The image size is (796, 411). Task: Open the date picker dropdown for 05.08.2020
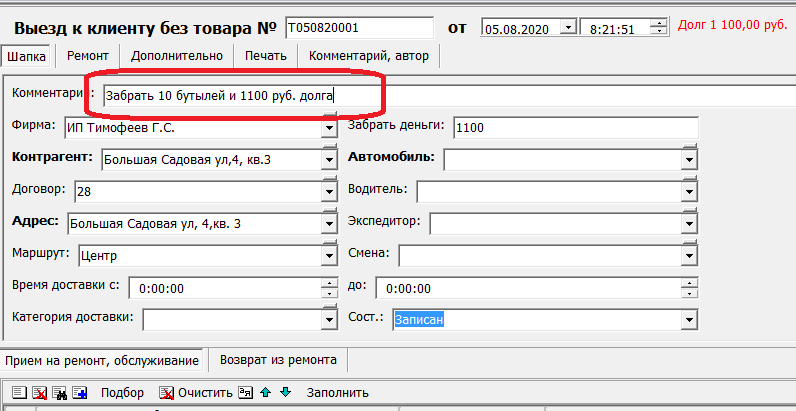coord(568,29)
